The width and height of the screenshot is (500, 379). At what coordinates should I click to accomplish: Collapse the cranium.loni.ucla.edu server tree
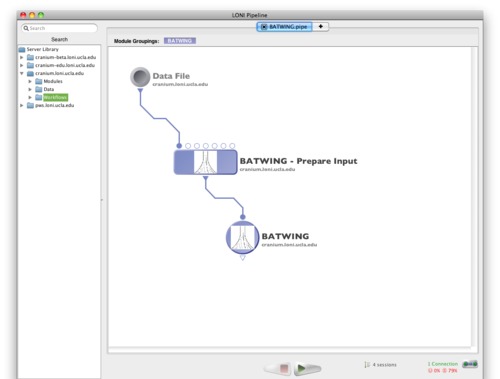point(22,73)
